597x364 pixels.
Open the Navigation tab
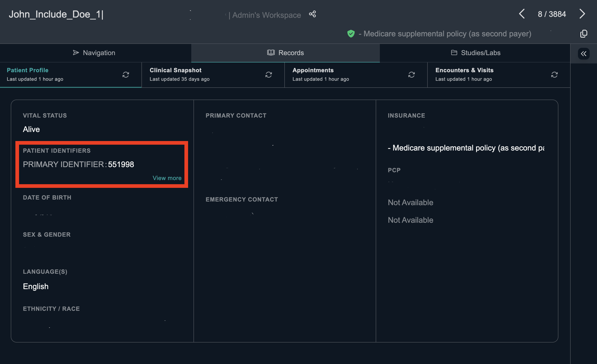[x=96, y=53]
